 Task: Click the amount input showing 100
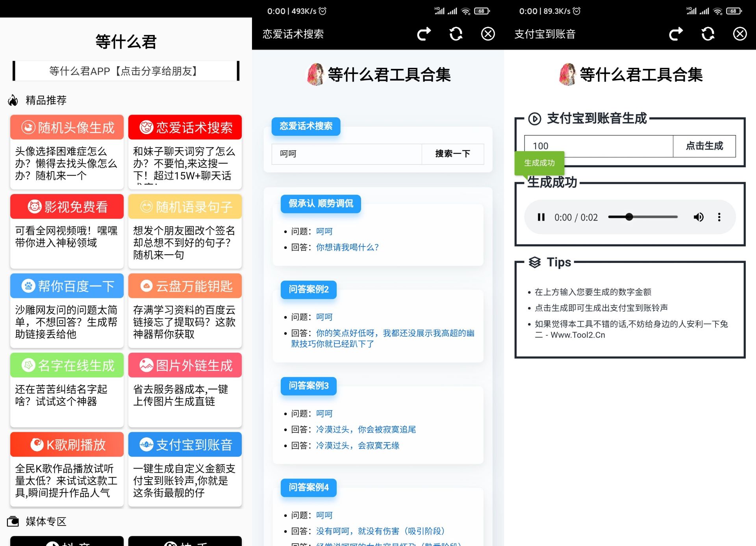[598, 146]
